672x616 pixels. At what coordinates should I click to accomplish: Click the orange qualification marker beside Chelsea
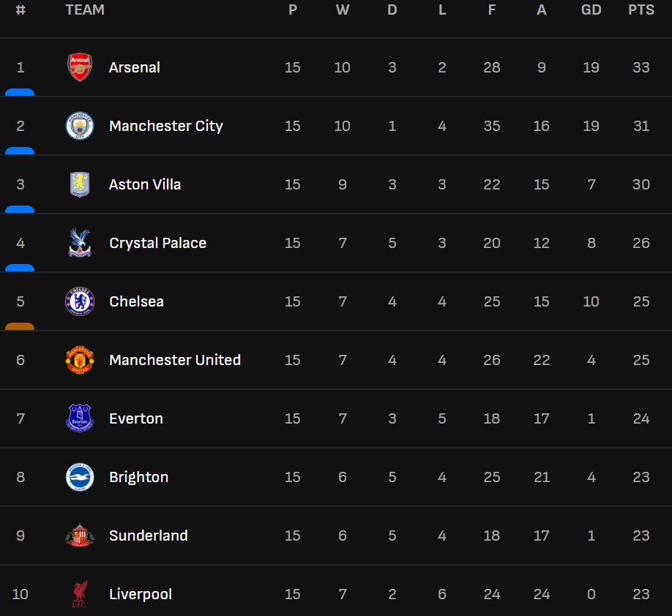(x=20, y=326)
